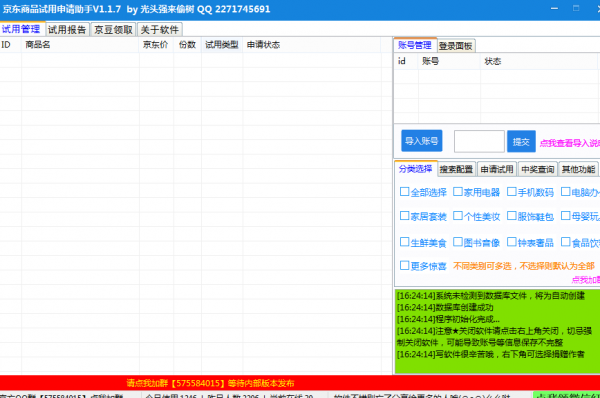Click the 商品名 column header
The height and width of the screenshot is (398, 600).
click(80, 45)
